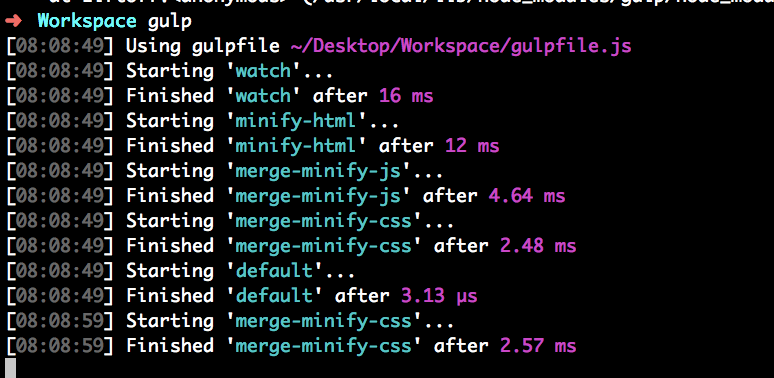Image resolution: width=774 pixels, height=378 pixels.
Task: Click 'watch' in the Starting line
Action: [263, 71]
